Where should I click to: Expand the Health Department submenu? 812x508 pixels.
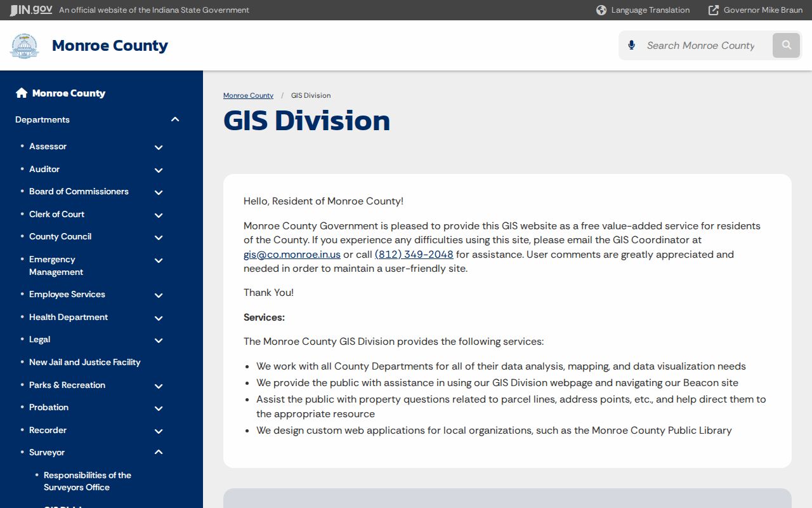pyautogui.click(x=159, y=317)
